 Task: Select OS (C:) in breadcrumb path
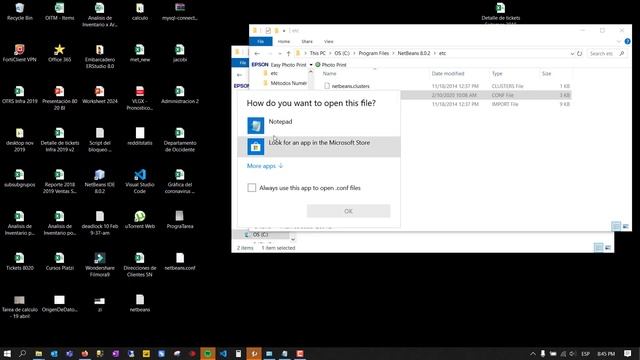click(342, 53)
